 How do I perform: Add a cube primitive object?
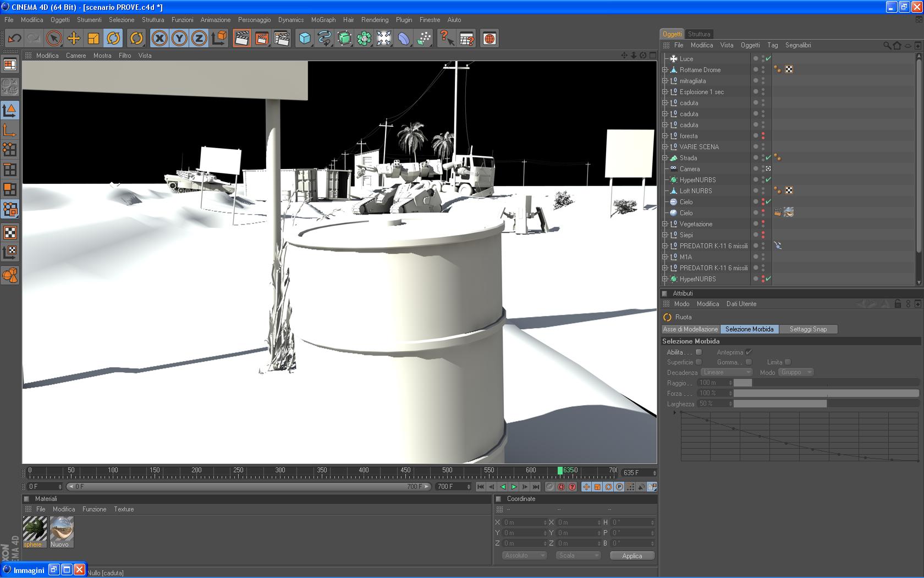tap(305, 39)
